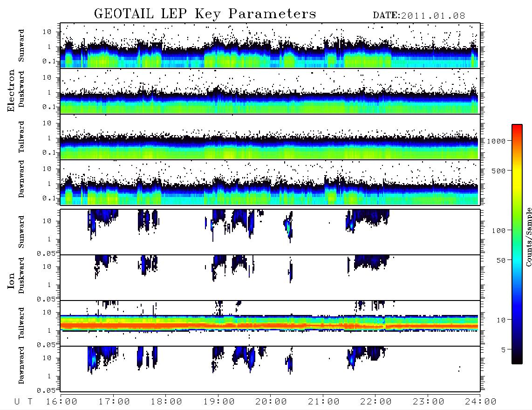Click the "U T" time axis label
Viewport: 532px width, 410px height.
tap(23, 402)
